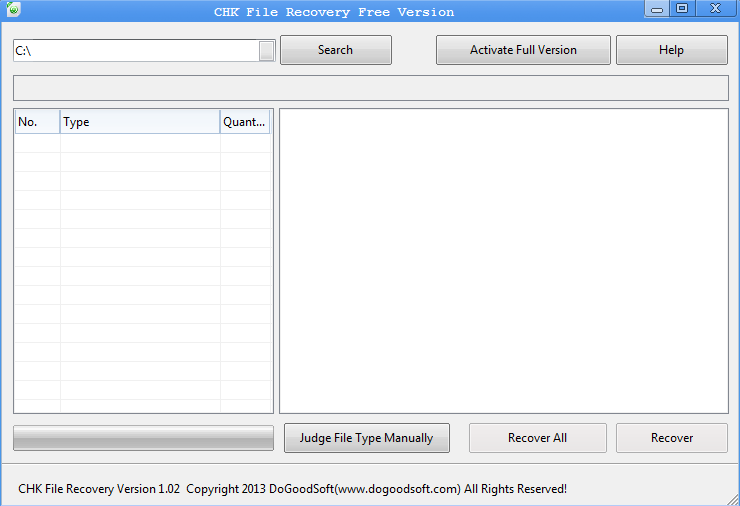Choose Judge File Type Manually
The image size is (740, 506).
[366, 438]
